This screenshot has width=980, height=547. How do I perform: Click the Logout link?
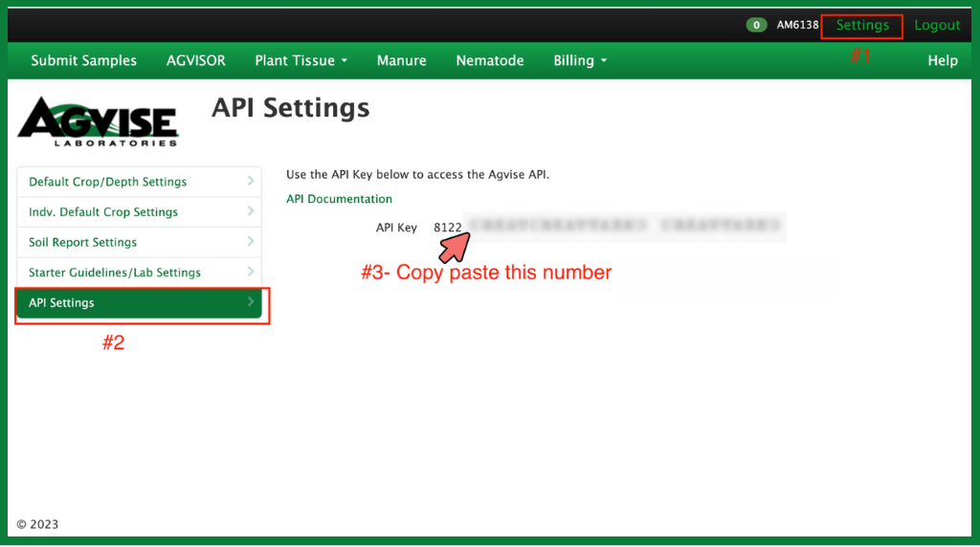click(x=937, y=26)
